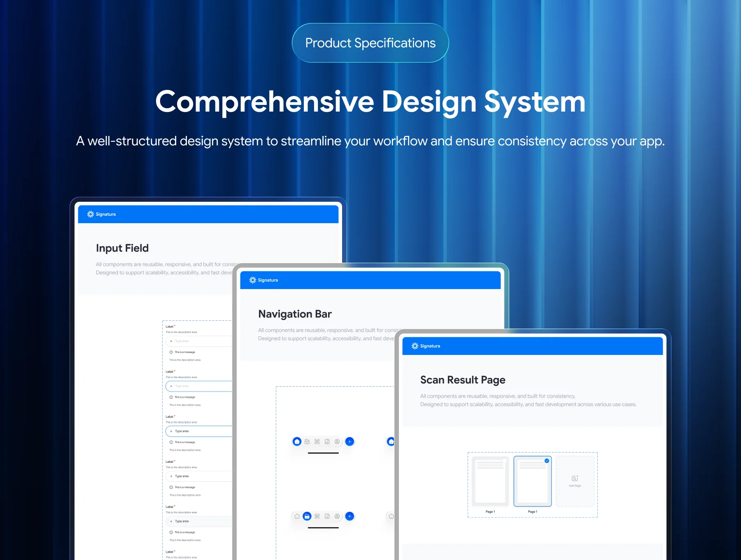Tap the scan icon in the folder-active nav bar
Image resolution: width=741 pixels, height=560 pixels.
pyautogui.click(x=317, y=516)
